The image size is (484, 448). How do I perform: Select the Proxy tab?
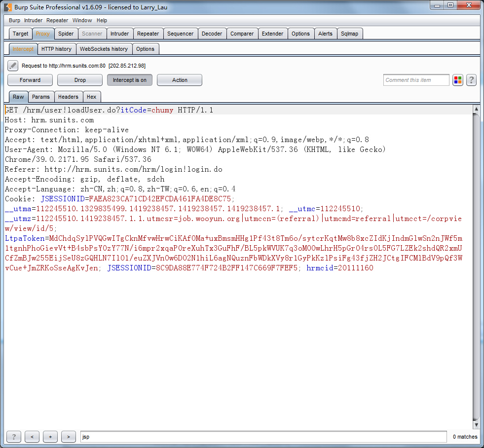click(42, 34)
